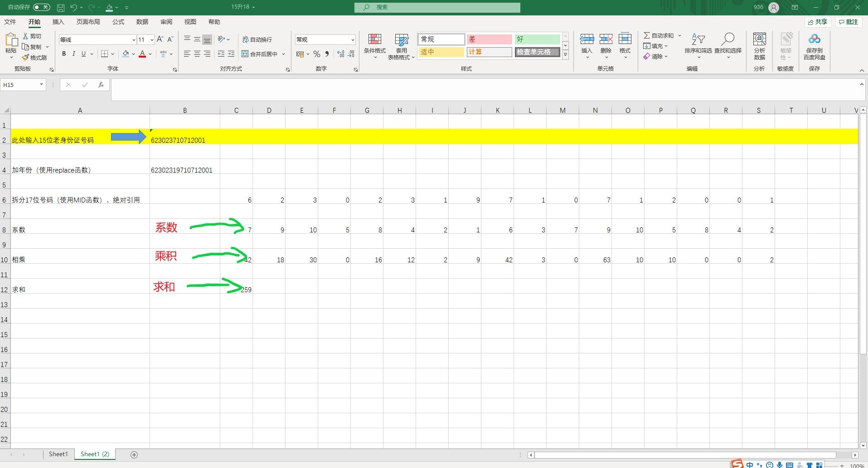Open the Name Box dropdown arrow
This screenshot has width=868, height=468.
point(41,85)
